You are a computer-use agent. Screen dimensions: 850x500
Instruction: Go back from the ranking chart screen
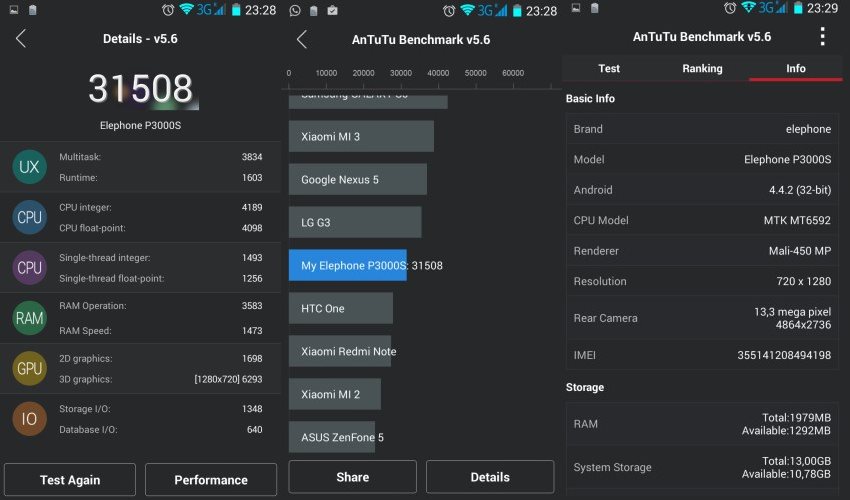coord(302,39)
